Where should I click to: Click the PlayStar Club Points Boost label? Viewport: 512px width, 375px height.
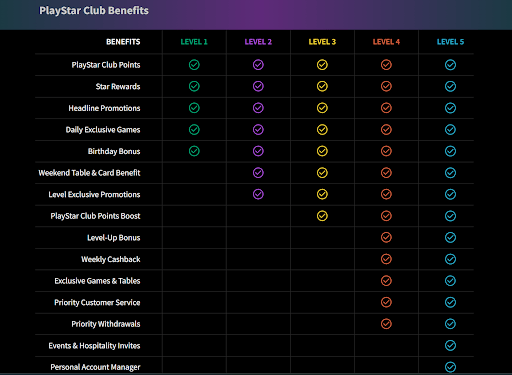point(95,216)
